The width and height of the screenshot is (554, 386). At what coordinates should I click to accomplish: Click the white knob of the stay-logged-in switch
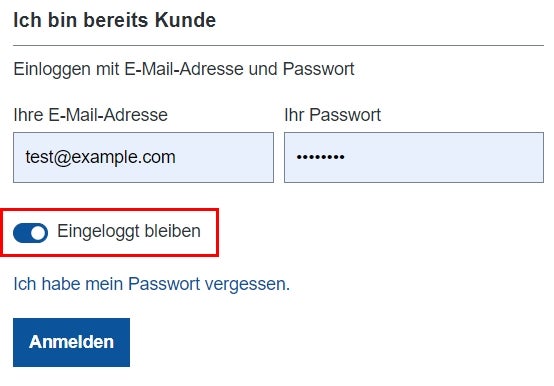click(x=39, y=233)
